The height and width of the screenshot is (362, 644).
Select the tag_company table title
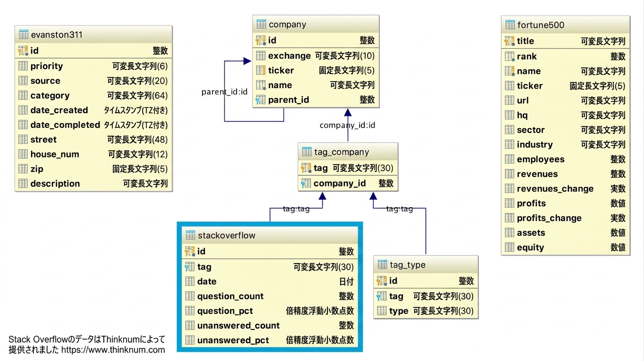342,152
